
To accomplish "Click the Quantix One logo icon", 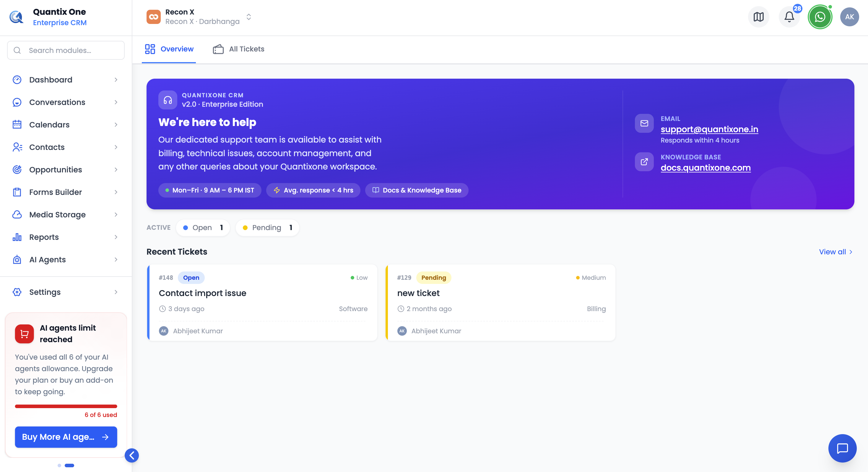I will [x=16, y=17].
